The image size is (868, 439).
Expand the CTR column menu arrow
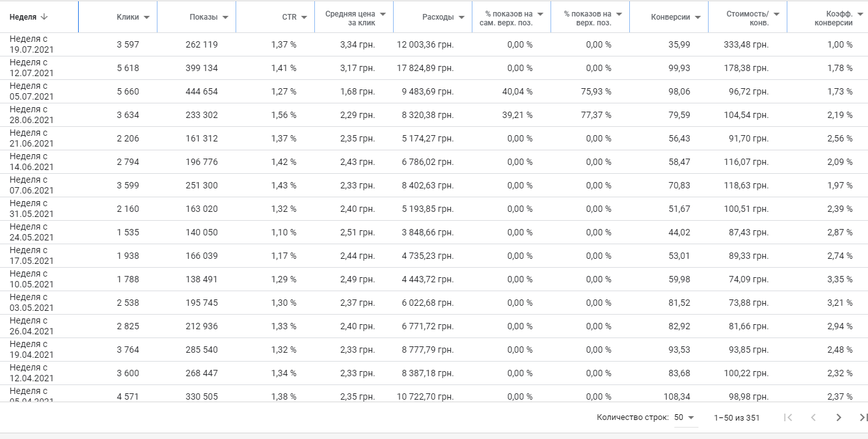304,17
